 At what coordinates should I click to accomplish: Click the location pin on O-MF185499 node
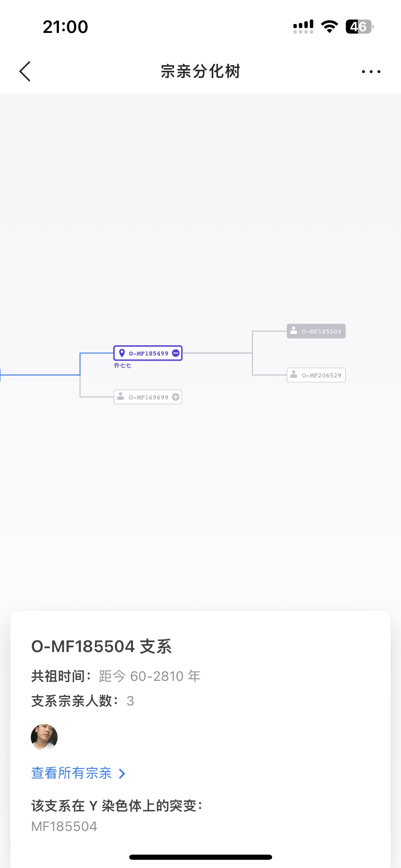pyautogui.click(x=122, y=353)
